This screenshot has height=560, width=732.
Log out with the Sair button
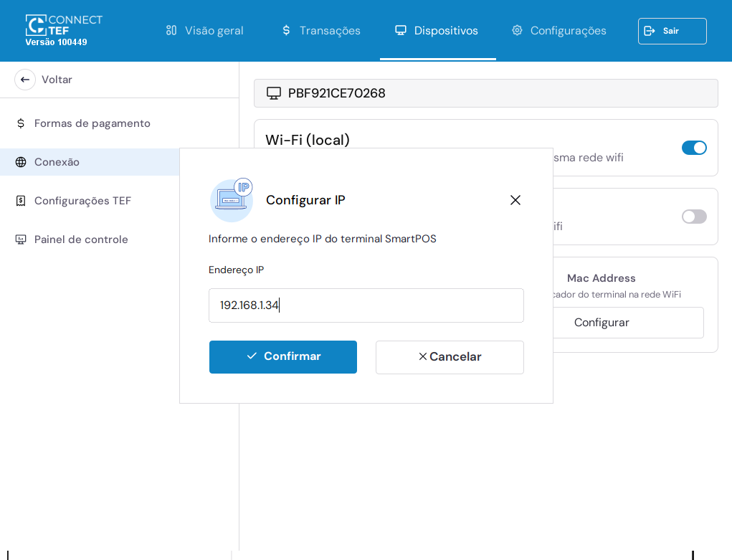coord(672,31)
